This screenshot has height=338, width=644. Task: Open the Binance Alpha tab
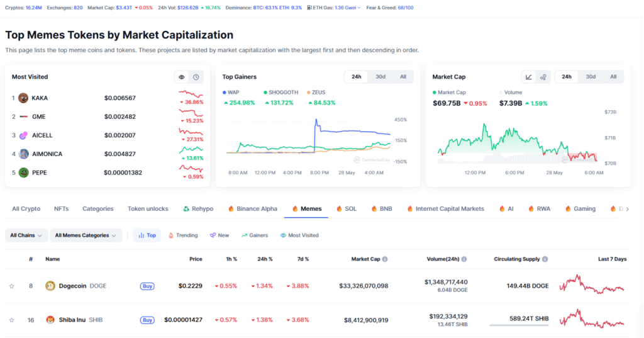click(253, 209)
